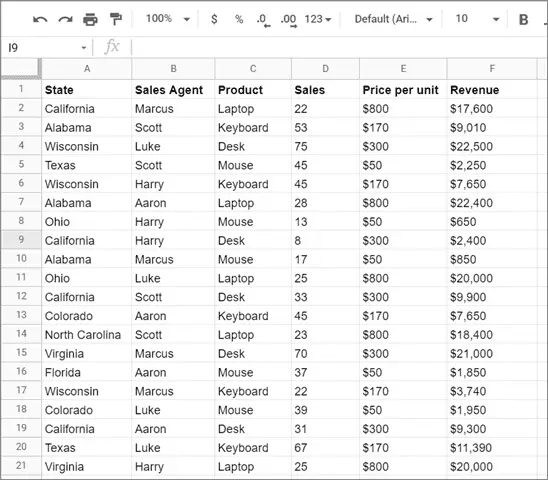This screenshot has width=548, height=480.
Task: Select the $22,400 revenue cell
Action: pyautogui.click(x=492, y=203)
